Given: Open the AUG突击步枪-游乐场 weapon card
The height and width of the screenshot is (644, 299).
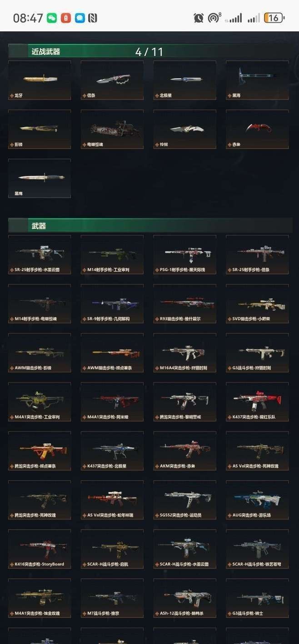Looking at the screenshot, I should (257, 500).
